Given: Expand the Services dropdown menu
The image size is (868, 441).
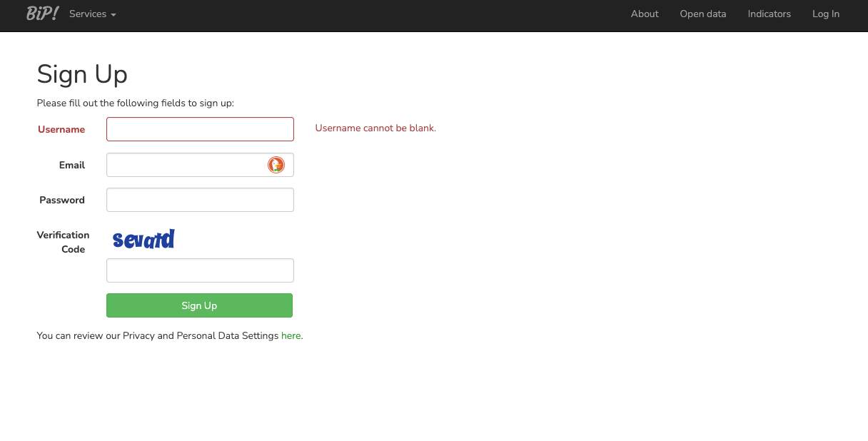Looking at the screenshot, I should (x=92, y=14).
